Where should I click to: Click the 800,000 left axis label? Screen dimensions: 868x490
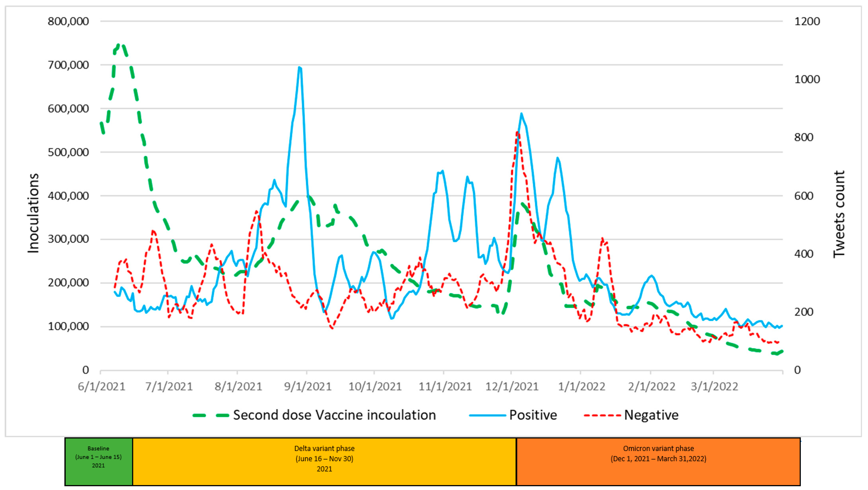click(68, 22)
